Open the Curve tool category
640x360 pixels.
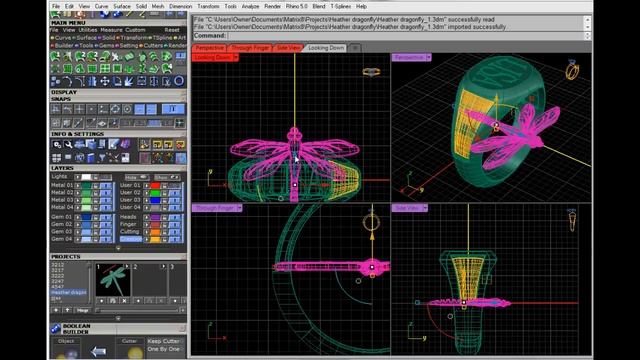point(62,38)
